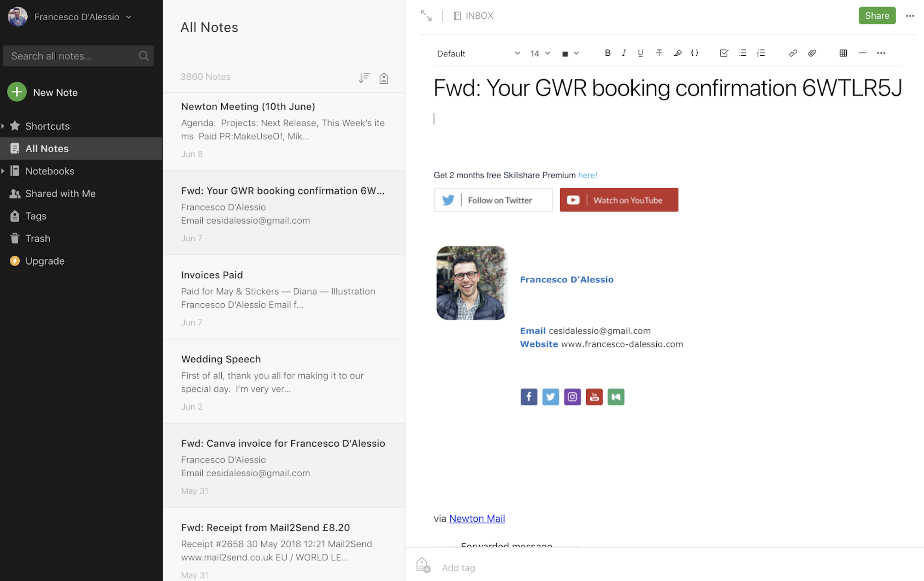Select the highlighter tool
This screenshot has width=924, height=581.
tap(677, 53)
